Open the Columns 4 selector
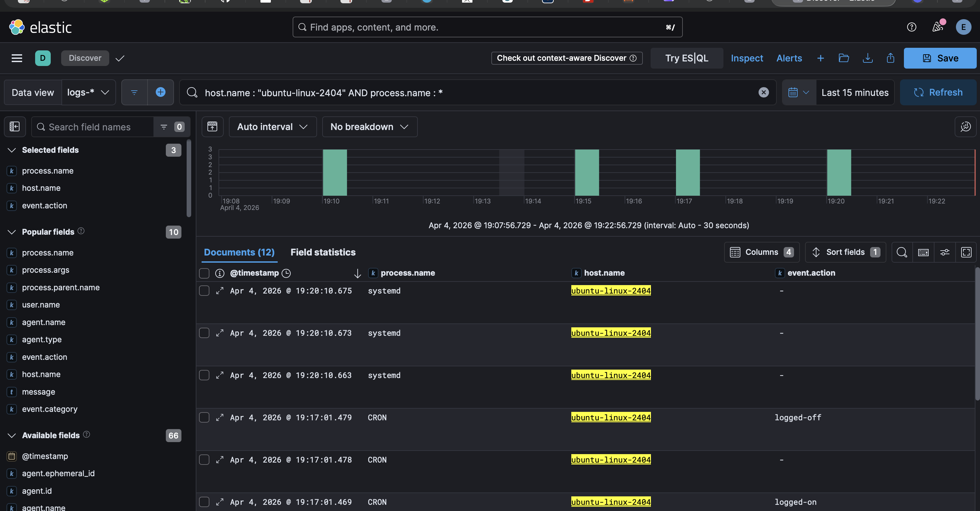980x511 pixels. pos(761,252)
